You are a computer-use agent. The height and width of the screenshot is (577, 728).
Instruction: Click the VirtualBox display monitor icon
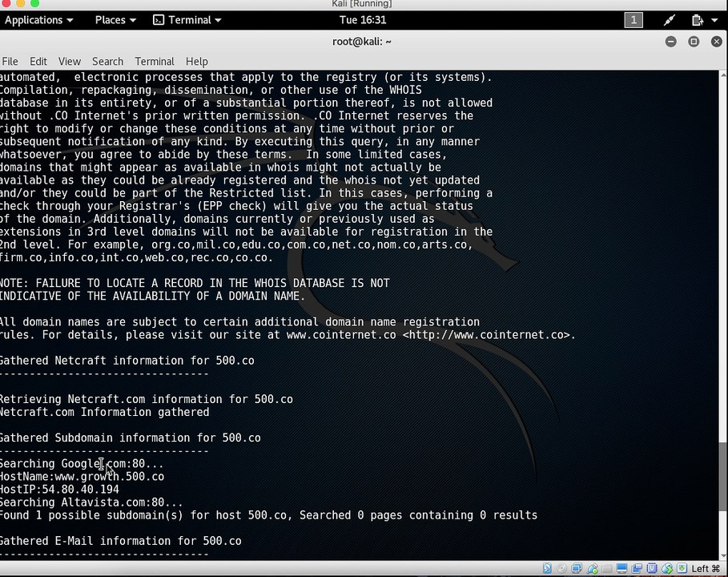[621, 568]
